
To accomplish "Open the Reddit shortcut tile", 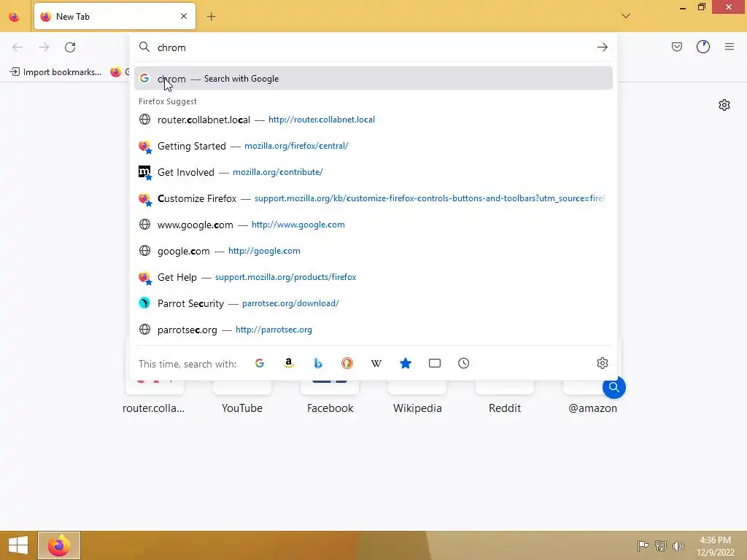I will point(505,397).
